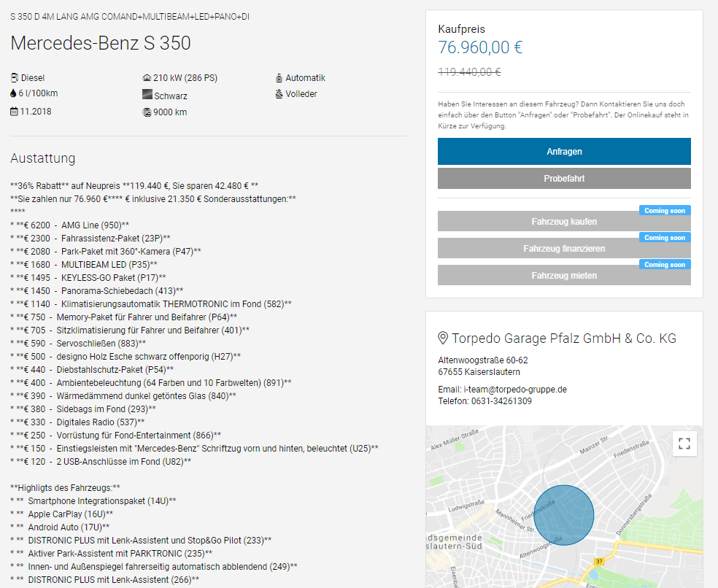
Task: Click the Anfragen button
Action: [564, 152]
